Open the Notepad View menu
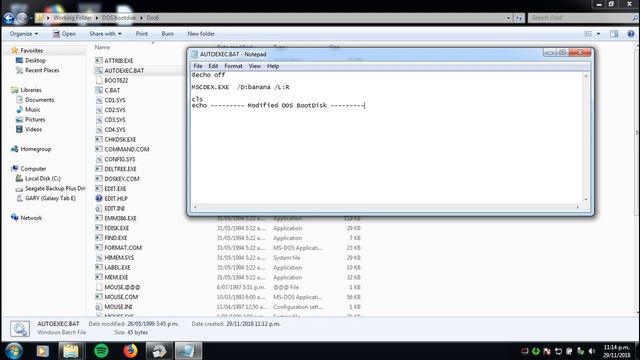The height and width of the screenshot is (360, 640). click(255, 66)
